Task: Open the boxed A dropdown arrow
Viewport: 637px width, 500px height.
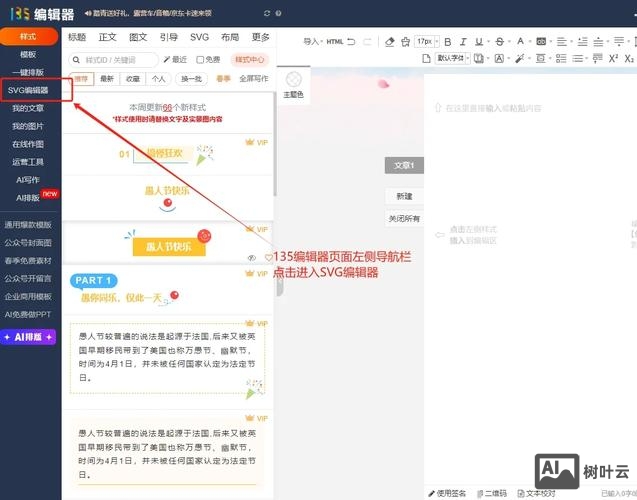Action: click(509, 59)
